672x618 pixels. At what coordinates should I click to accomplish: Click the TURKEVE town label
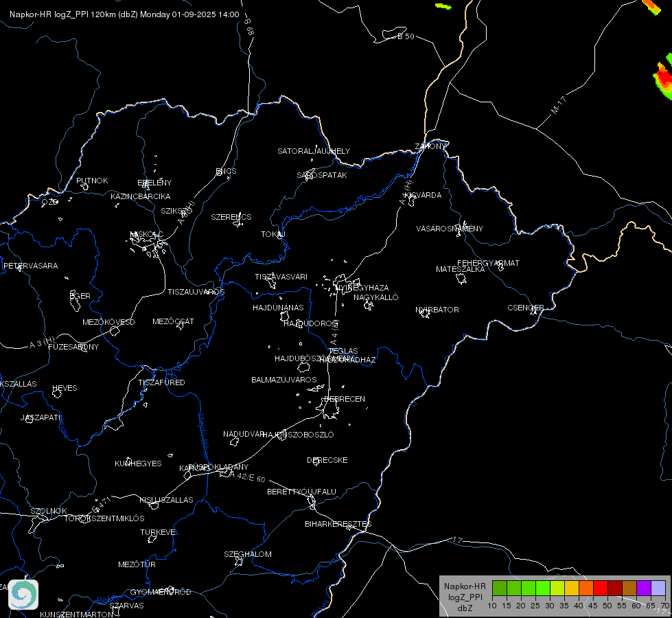[x=158, y=532]
